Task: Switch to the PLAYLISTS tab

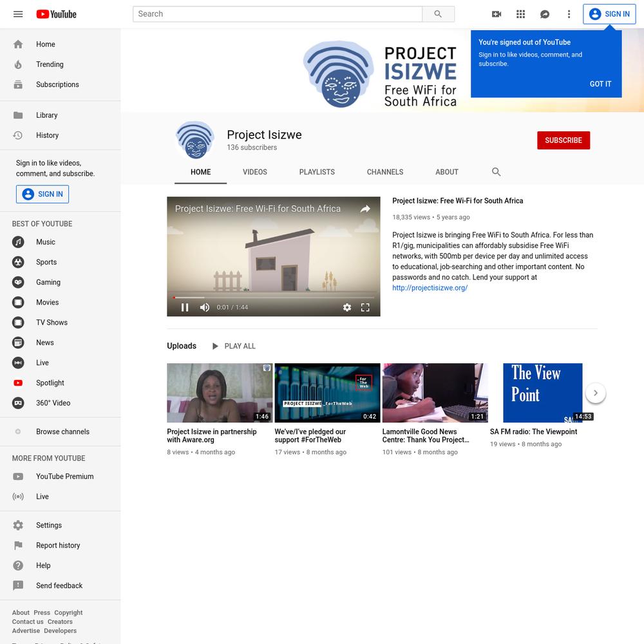Action: click(x=317, y=173)
